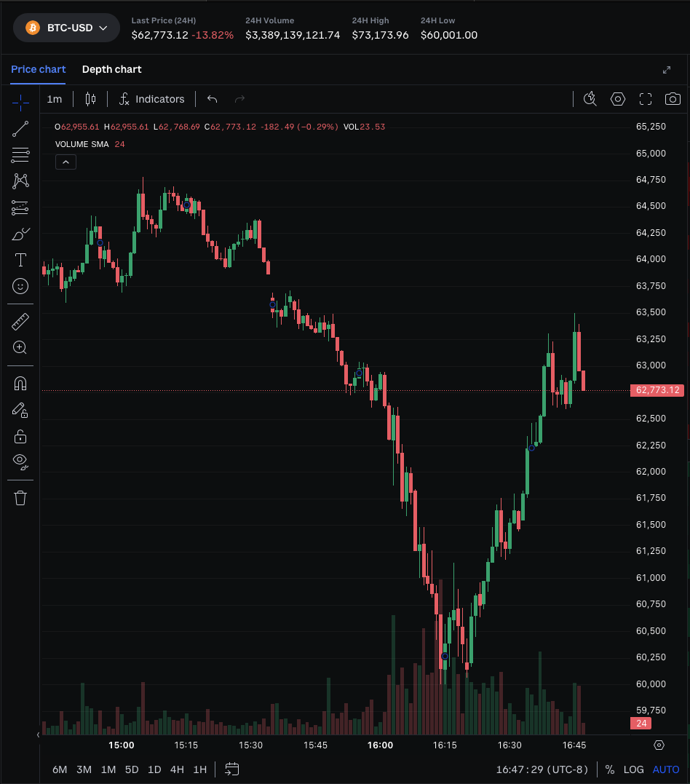This screenshot has width=690, height=784.
Task: Open the BTC-USD pair dropdown
Action: (x=66, y=28)
